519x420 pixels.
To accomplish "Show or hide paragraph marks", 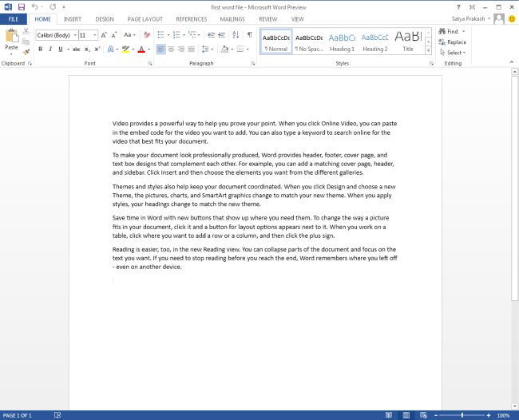I will click(250, 35).
